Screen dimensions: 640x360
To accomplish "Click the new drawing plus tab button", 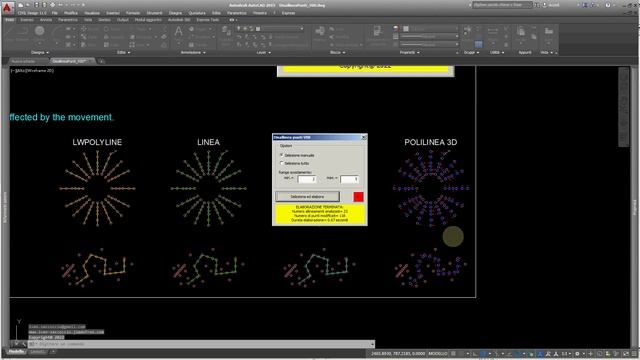I will pos(102,61).
